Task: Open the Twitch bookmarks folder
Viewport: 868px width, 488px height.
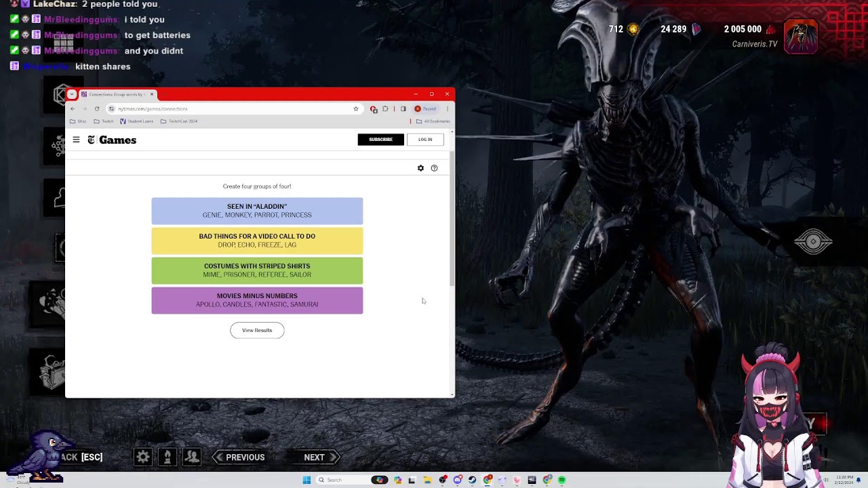Action: click(x=104, y=121)
